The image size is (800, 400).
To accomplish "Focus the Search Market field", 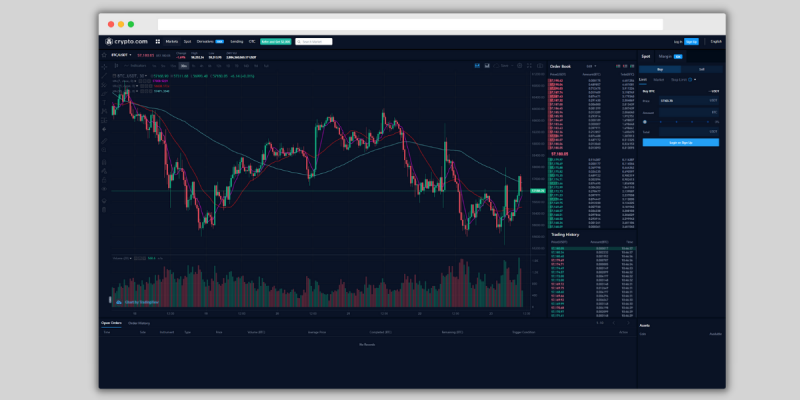I will pyautogui.click(x=314, y=42).
